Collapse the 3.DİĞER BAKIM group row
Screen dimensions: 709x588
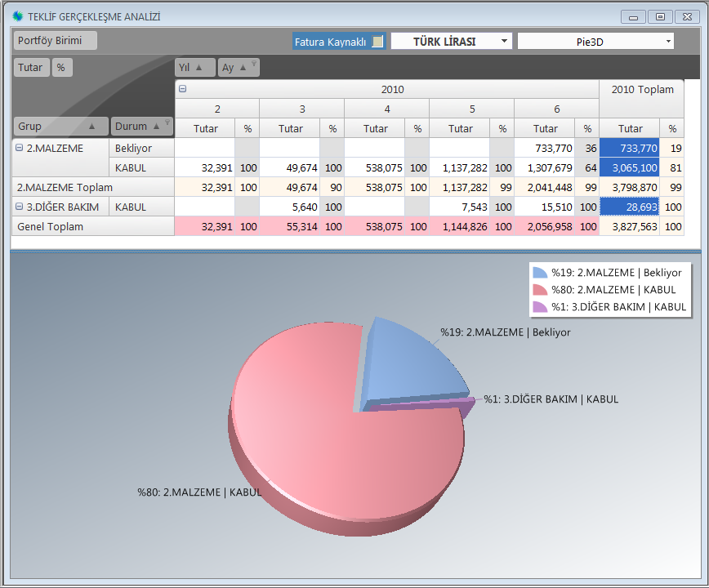[20, 207]
